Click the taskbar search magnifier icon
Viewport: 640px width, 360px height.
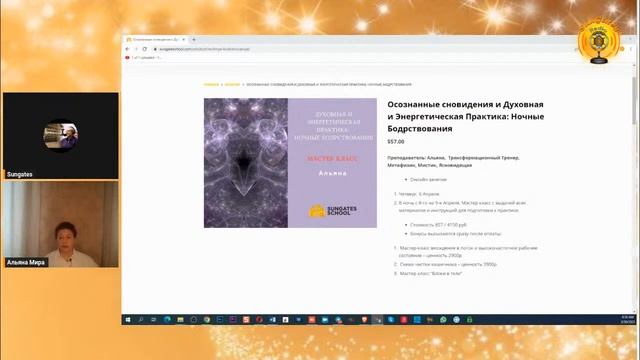(x=141, y=320)
